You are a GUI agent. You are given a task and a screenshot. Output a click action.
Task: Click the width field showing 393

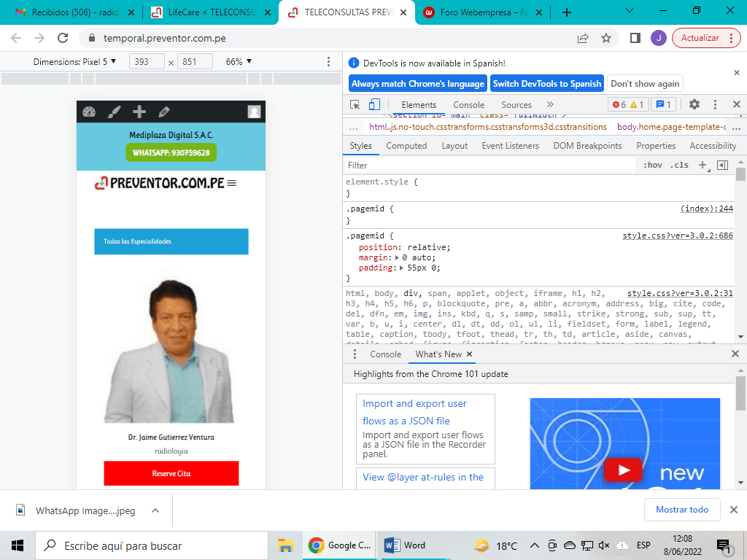(147, 61)
